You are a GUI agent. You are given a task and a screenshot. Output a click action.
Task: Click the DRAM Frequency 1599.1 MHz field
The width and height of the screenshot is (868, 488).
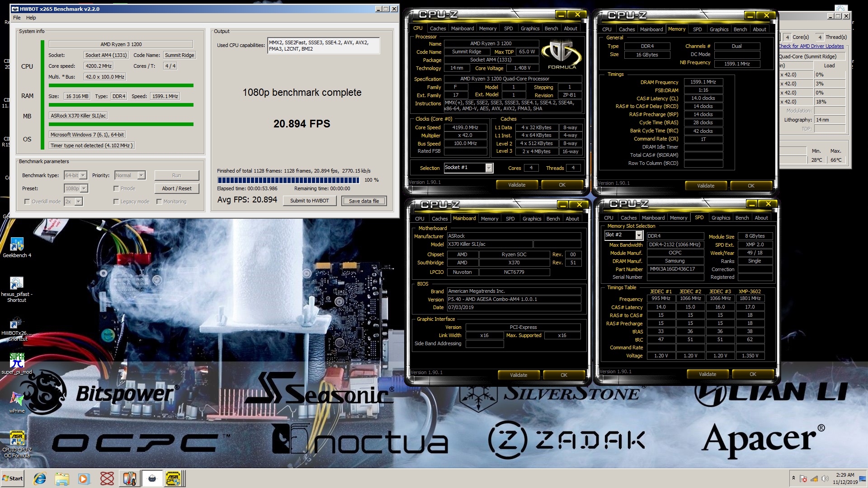(703, 82)
